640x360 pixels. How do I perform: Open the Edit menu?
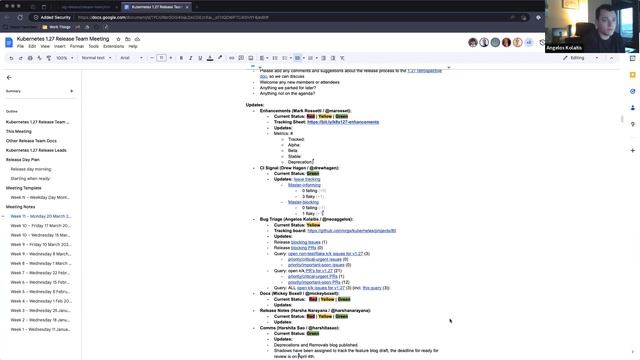coord(32,47)
